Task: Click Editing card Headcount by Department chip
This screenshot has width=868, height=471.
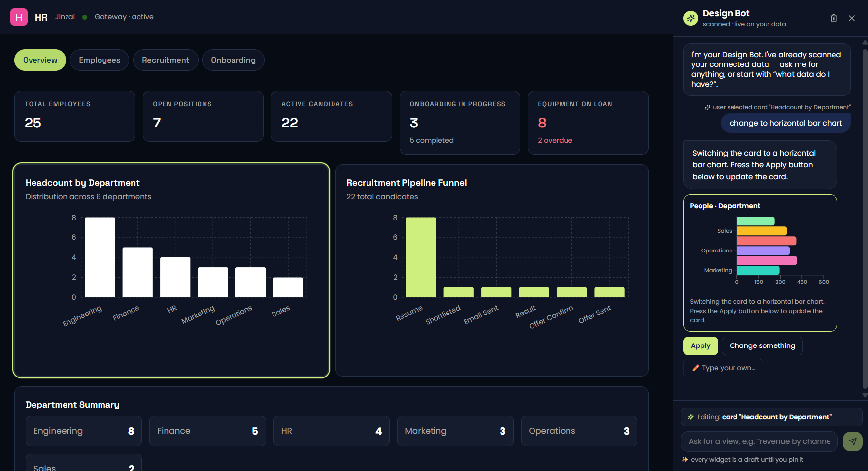Action: point(771,417)
